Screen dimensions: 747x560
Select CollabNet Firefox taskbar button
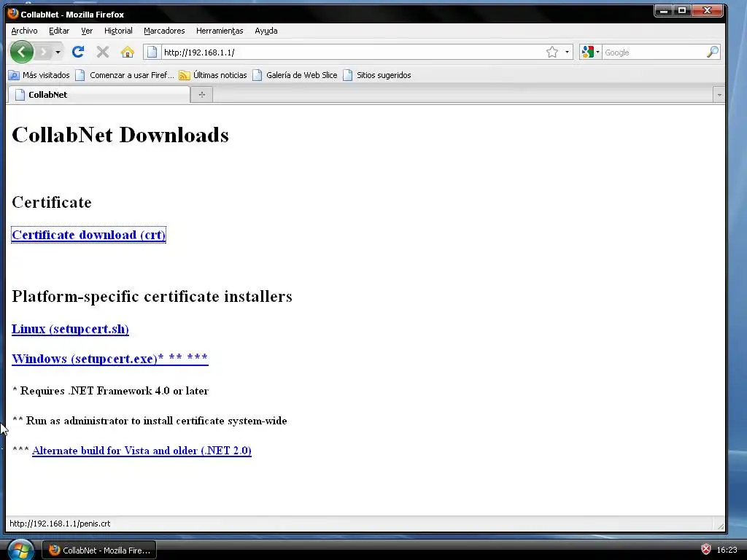99,551
